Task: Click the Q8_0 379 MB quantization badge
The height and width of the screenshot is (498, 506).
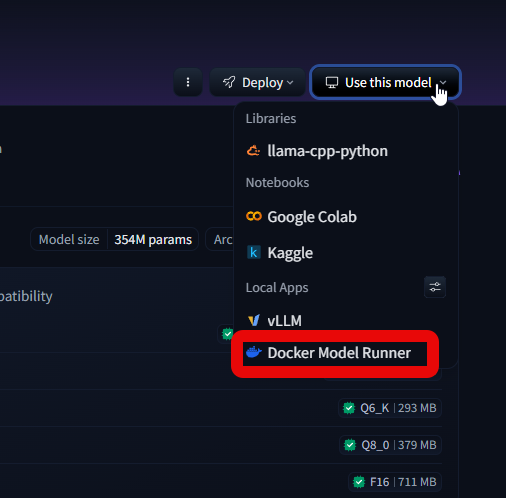Action: pos(391,445)
